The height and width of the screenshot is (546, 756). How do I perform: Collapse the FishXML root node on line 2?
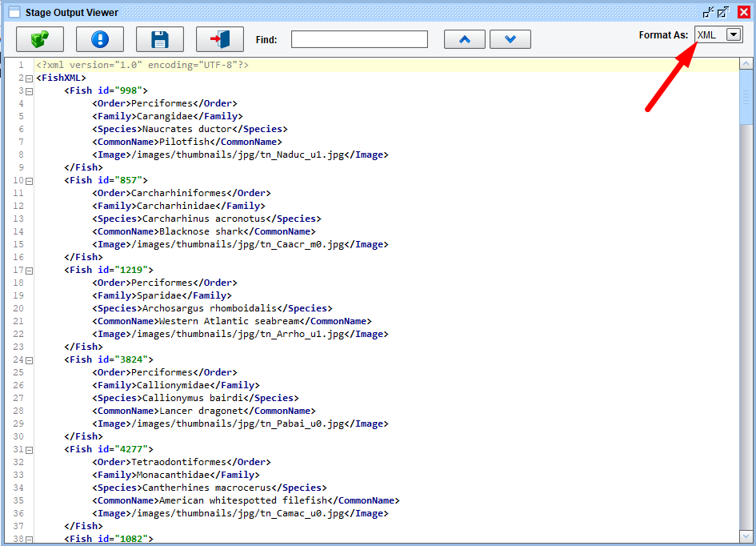pos(30,78)
